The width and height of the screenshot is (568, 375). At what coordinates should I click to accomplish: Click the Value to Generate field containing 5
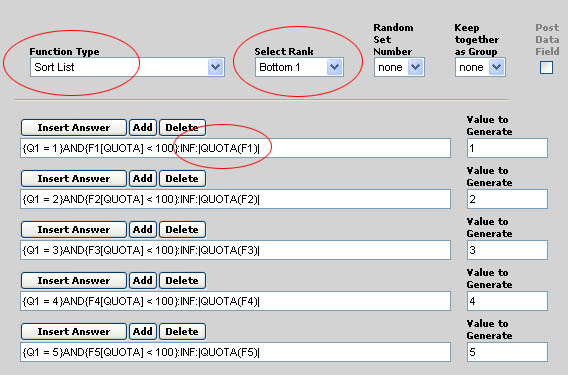tap(507, 352)
